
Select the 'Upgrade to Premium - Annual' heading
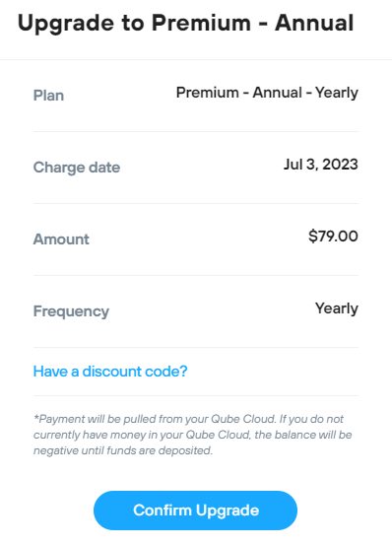185,24
